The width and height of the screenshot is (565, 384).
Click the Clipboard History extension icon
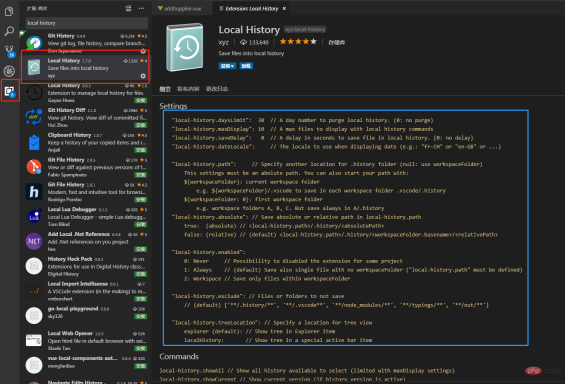(34, 142)
